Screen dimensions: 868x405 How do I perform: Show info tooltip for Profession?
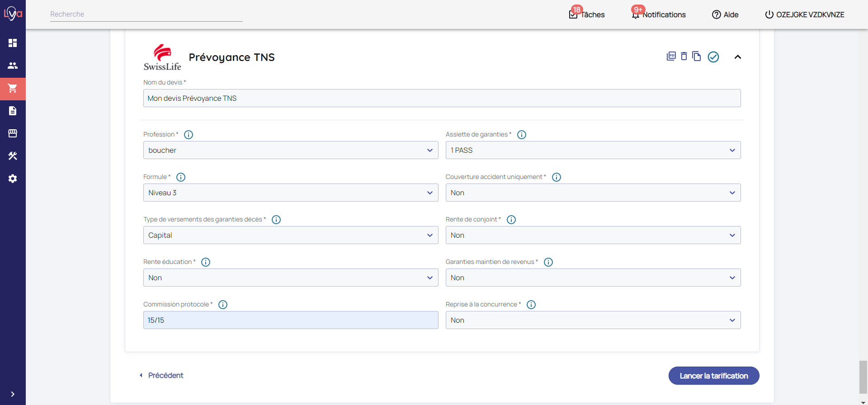pyautogui.click(x=189, y=135)
